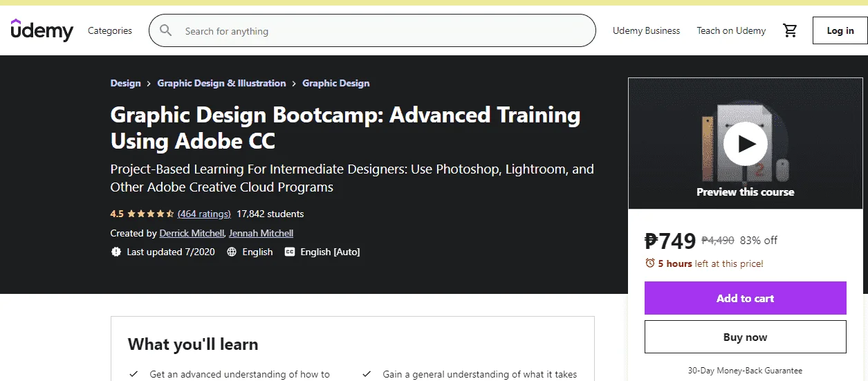Click the original ₱4,490 price
Screen dimensions: 868x381
tap(718, 241)
